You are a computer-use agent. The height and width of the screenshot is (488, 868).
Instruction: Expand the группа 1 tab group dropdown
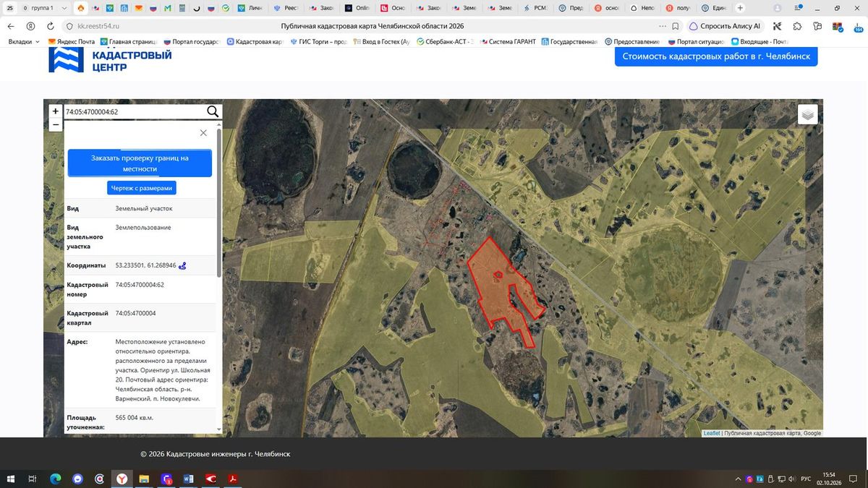[x=64, y=8]
